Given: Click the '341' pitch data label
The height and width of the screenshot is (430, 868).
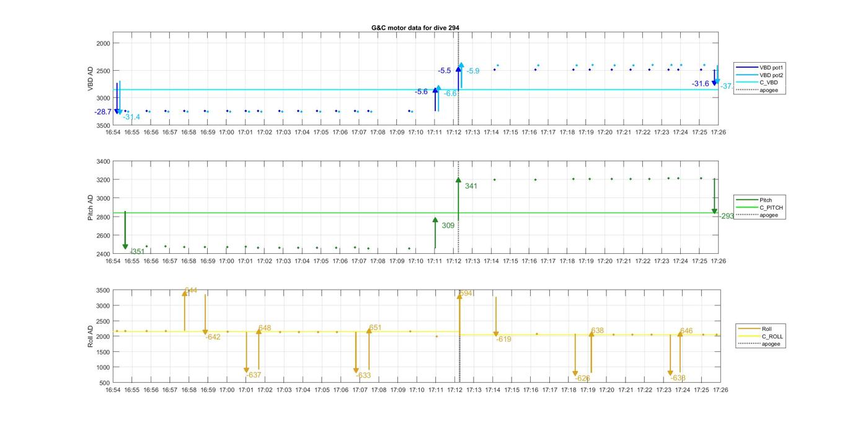Looking at the screenshot, I should pos(471,186).
